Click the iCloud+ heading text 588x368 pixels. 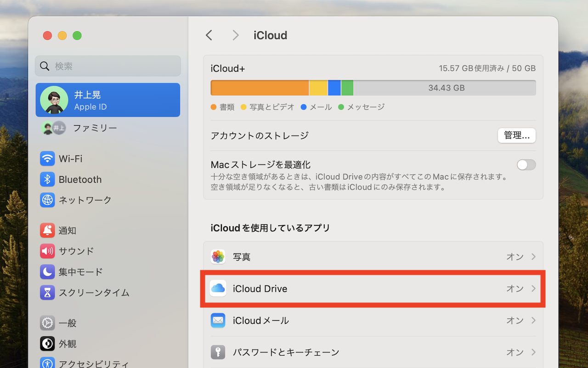point(228,68)
